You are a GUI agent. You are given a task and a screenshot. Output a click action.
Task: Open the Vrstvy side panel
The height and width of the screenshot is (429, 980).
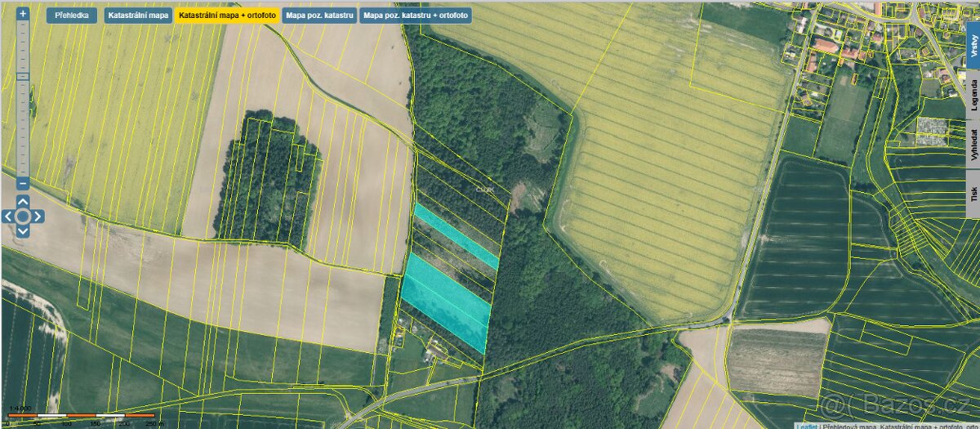[x=973, y=45]
